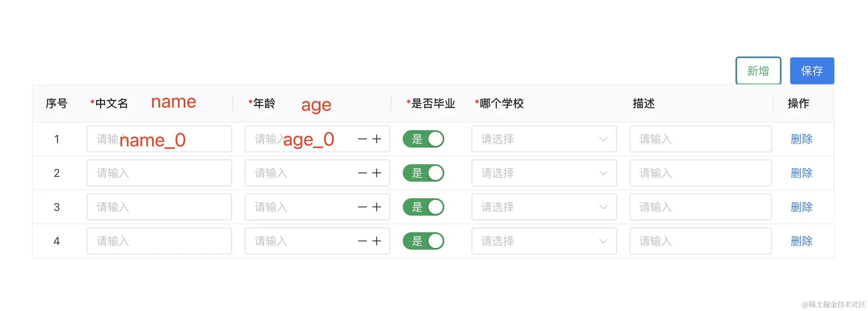
Task: Click the minus icon in row 1 age field
Action: click(x=362, y=139)
